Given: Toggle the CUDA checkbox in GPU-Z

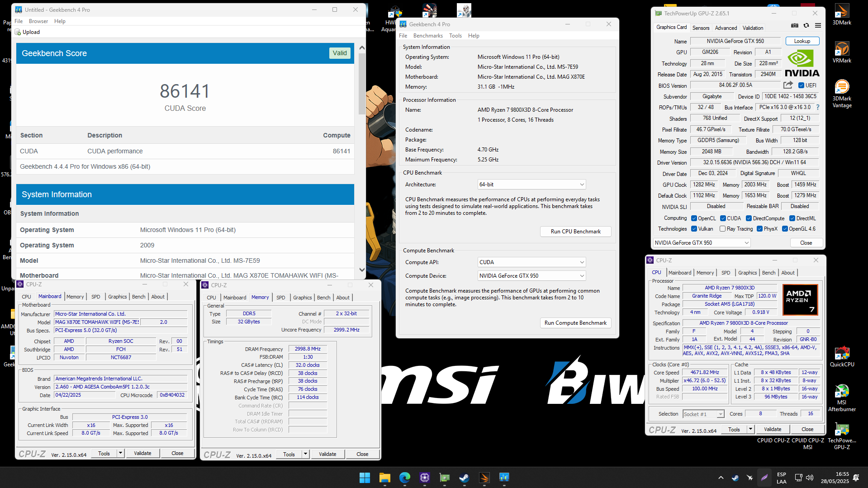Looking at the screenshot, I should (x=723, y=218).
